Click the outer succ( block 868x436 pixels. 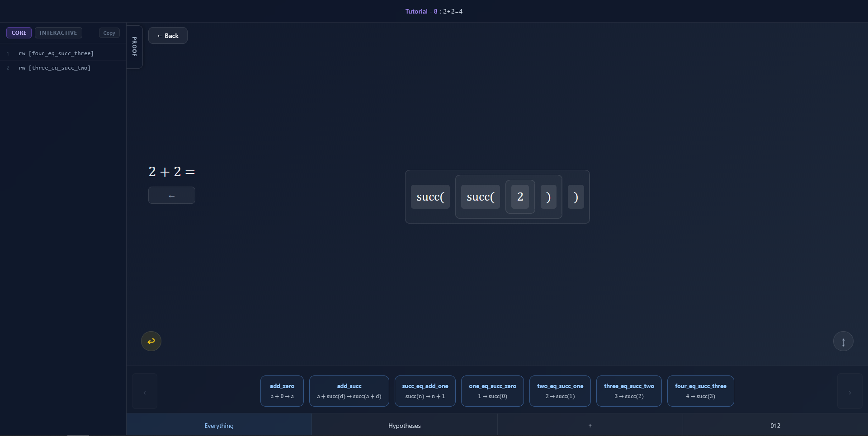(430, 197)
